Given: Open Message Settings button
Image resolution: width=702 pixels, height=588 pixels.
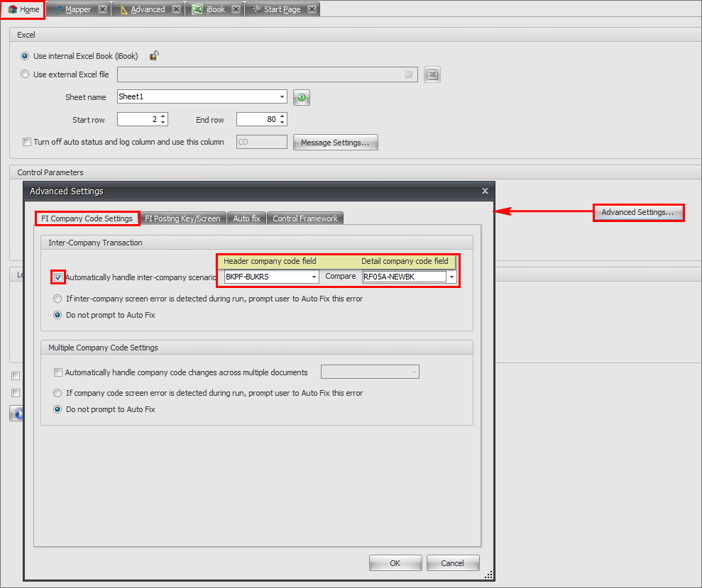Looking at the screenshot, I should coord(335,143).
